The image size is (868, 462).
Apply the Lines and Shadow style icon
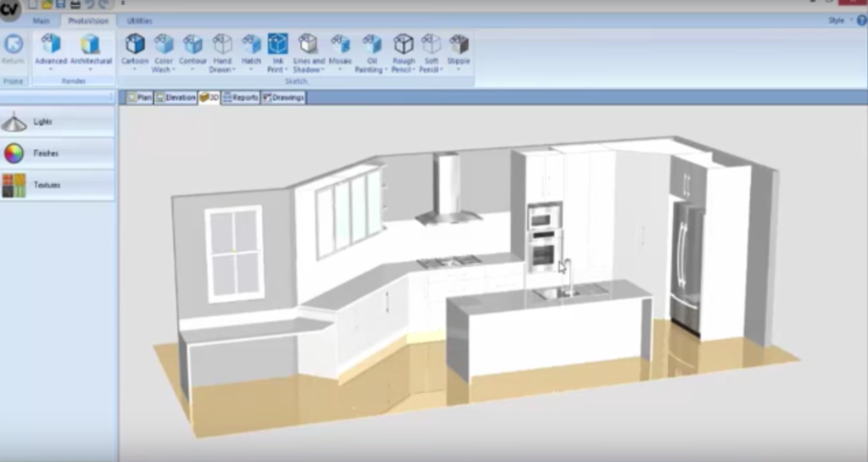(x=308, y=44)
